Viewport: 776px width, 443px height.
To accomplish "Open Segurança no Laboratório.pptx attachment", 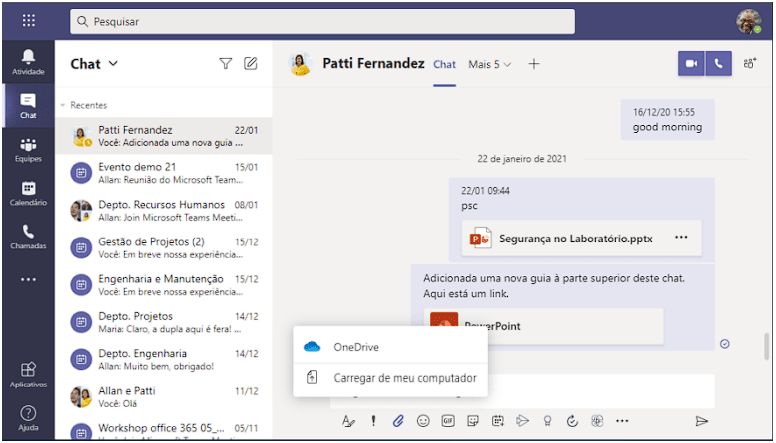I will point(582,238).
